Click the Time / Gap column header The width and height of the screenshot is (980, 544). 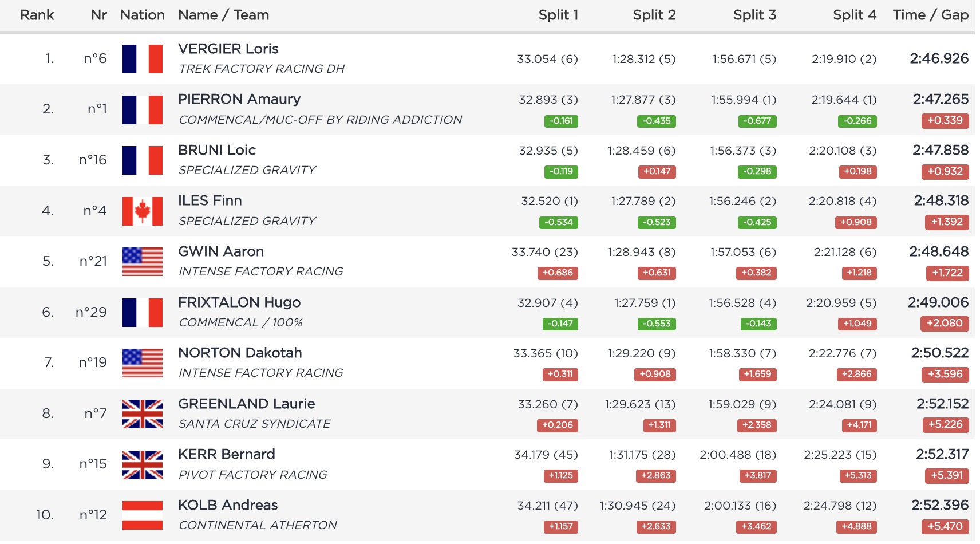tap(930, 15)
